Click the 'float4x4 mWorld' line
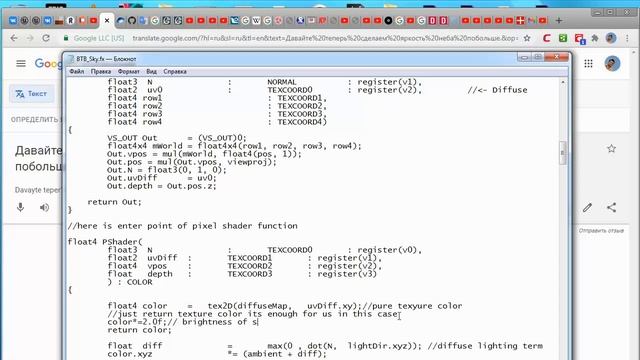Viewport: 640px width, 360px height. click(x=234, y=146)
